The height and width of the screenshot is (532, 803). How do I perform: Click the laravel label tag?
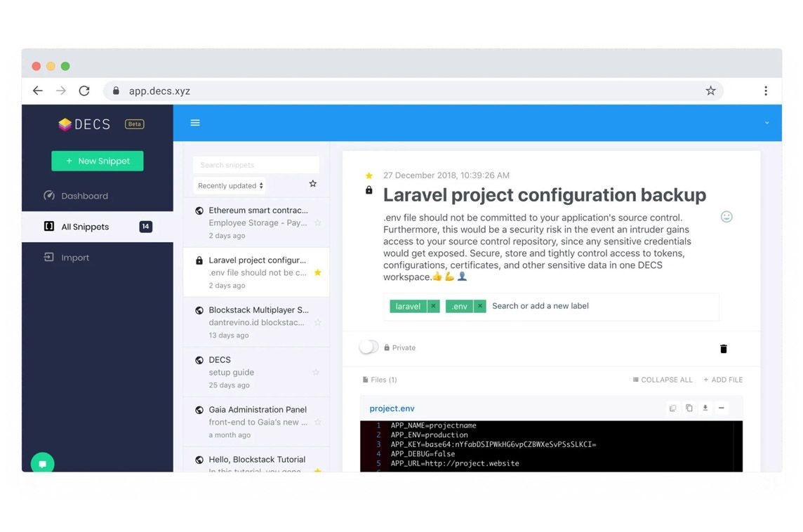click(408, 306)
